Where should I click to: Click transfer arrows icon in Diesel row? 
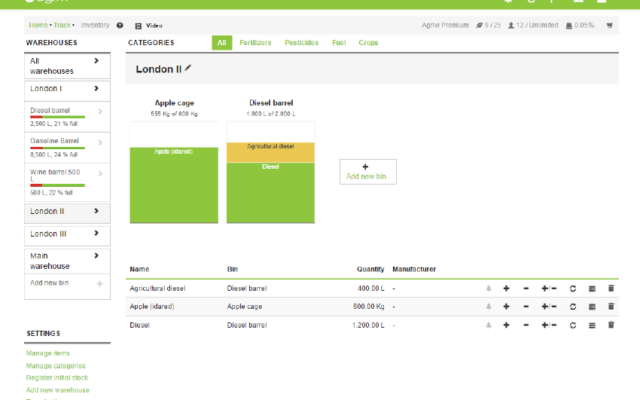click(x=573, y=325)
